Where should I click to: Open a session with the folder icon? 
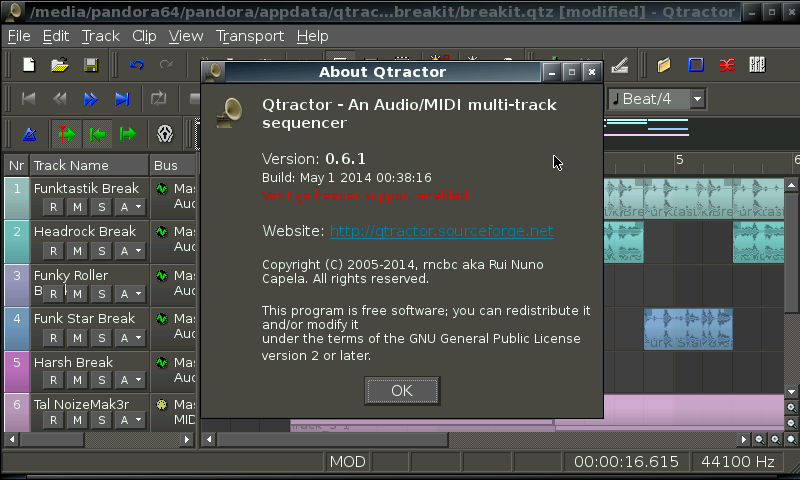(60, 65)
